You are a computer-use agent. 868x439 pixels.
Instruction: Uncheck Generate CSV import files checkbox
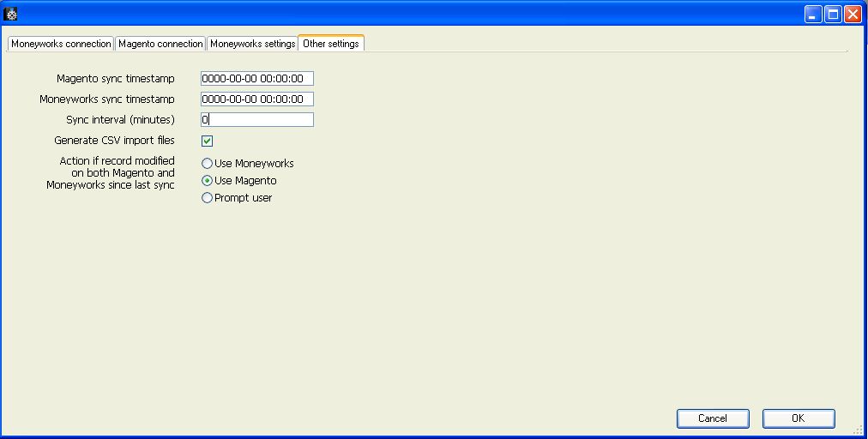click(207, 141)
